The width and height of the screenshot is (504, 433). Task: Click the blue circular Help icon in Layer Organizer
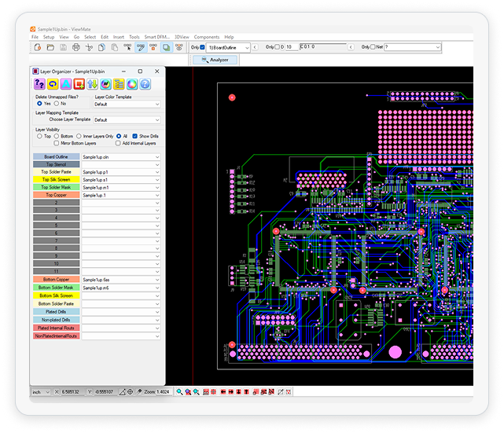(x=145, y=83)
